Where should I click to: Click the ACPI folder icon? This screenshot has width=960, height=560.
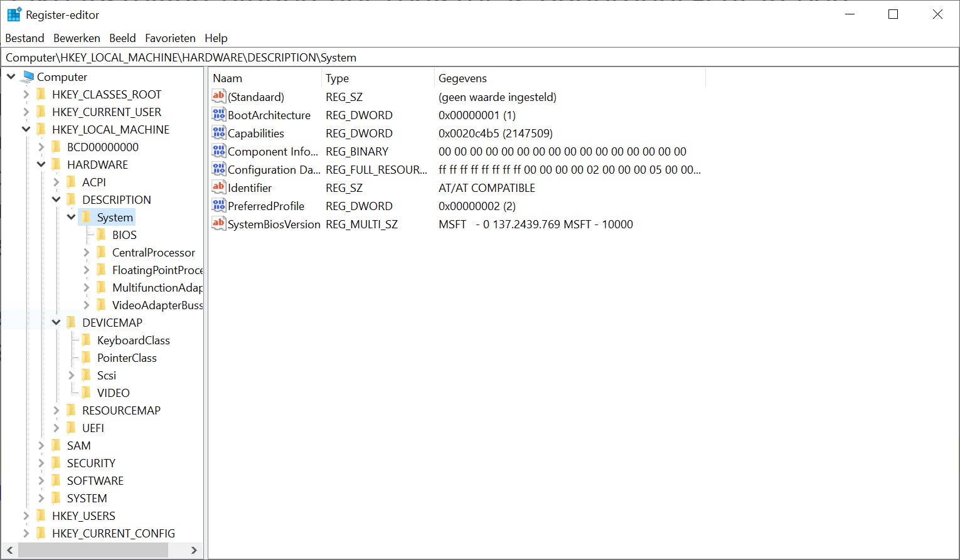(72, 182)
